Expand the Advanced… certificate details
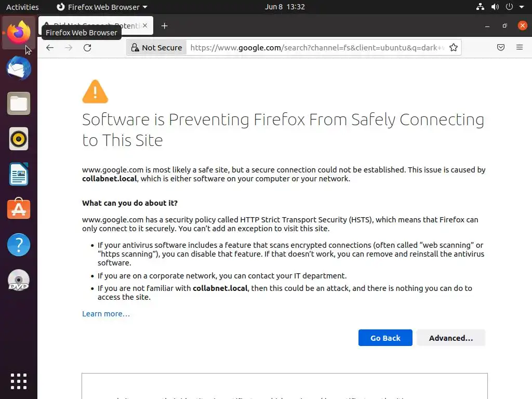The width and height of the screenshot is (532, 399). pyautogui.click(x=450, y=338)
